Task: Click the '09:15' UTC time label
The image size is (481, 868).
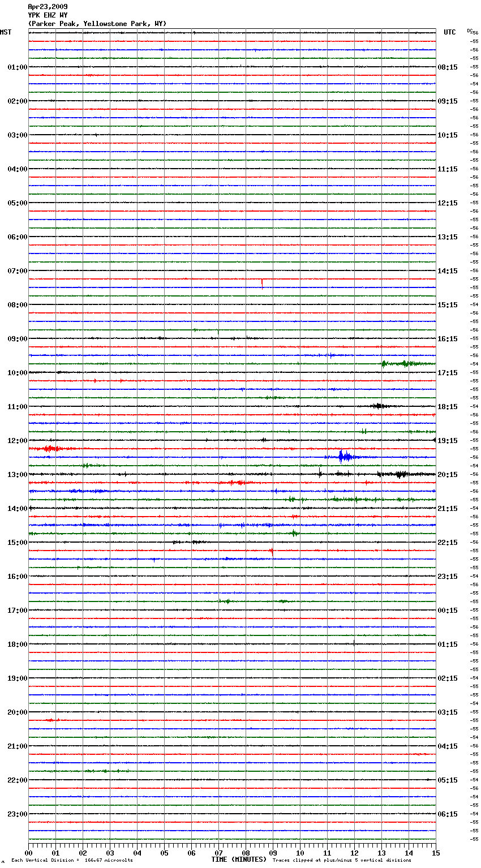Action: tap(448, 101)
